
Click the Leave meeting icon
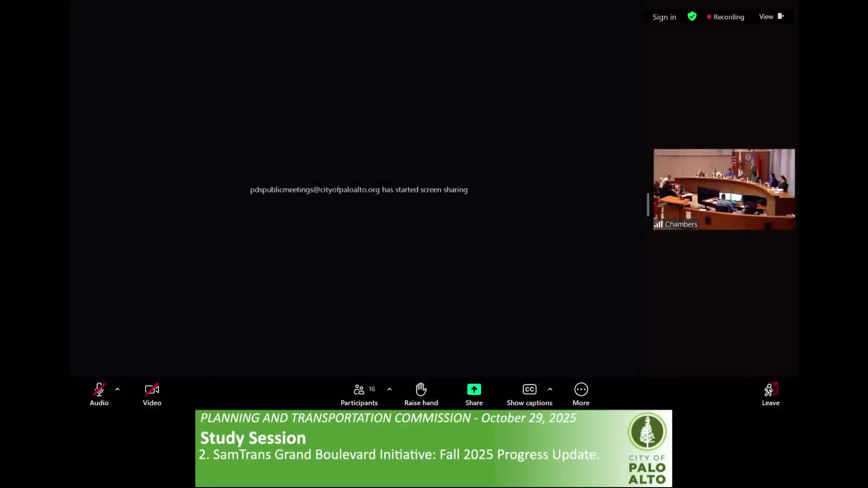pyautogui.click(x=770, y=389)
